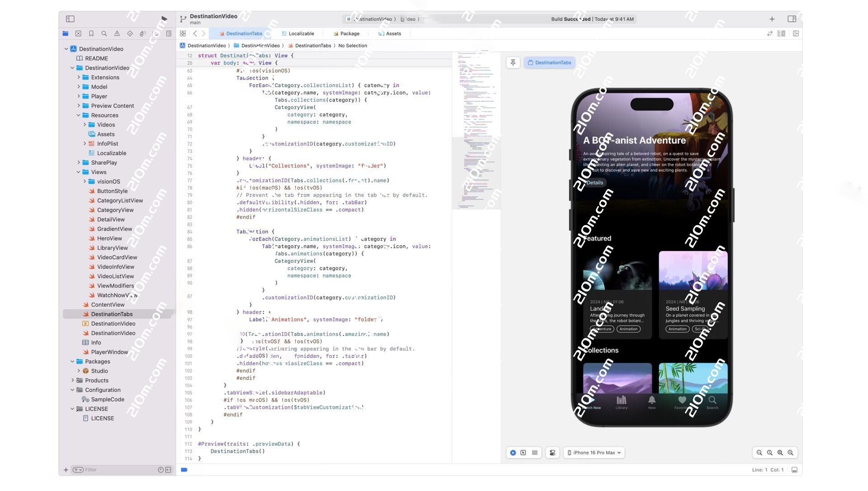Click the Search tab icon in phone preview
The height and width of the screenshot is (491, 868).
point(712,401)
